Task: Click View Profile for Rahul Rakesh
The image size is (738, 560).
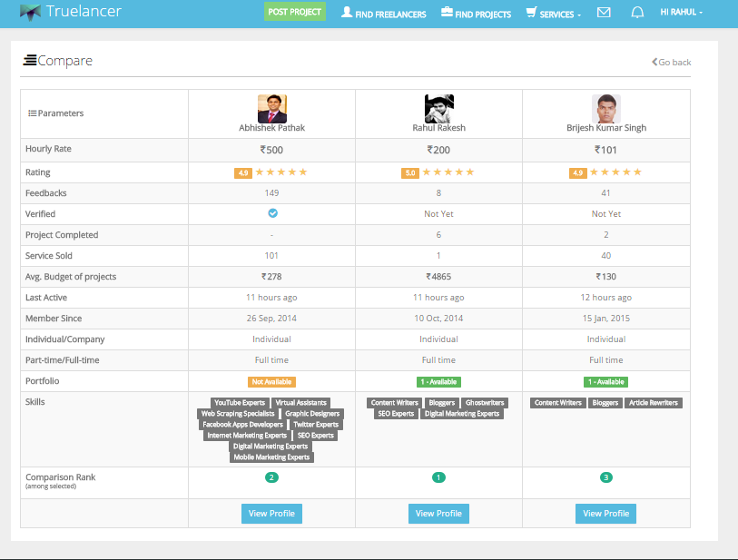Action: tap(438, 513)
